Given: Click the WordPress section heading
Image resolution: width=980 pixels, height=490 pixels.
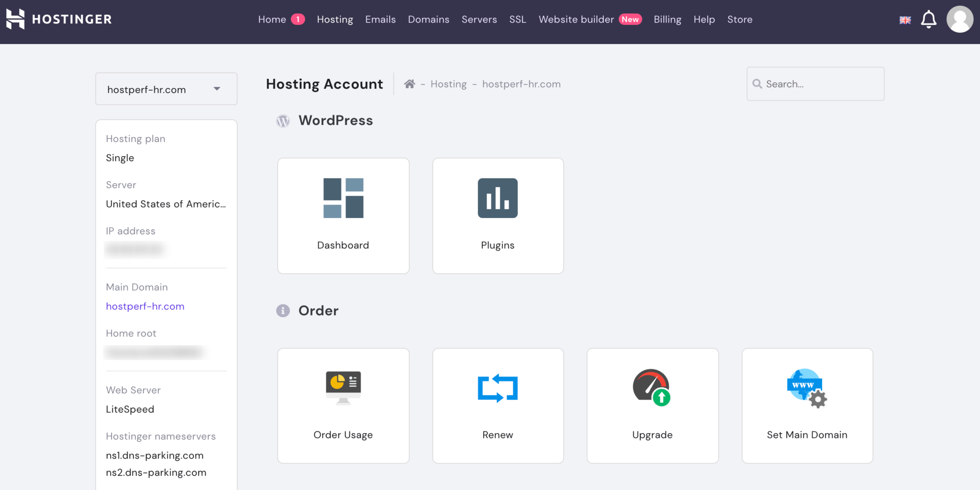Looking at the screenshot, I should [335, 120].
